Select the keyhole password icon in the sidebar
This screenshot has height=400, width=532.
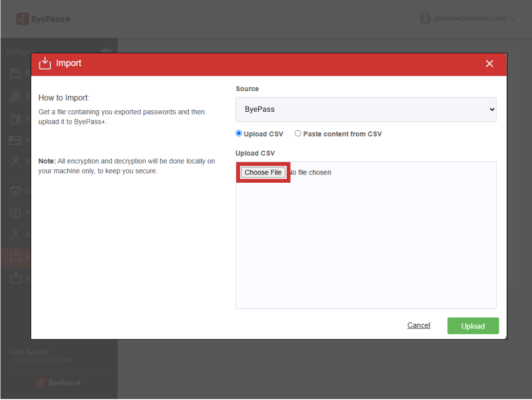tap(15, 213)
